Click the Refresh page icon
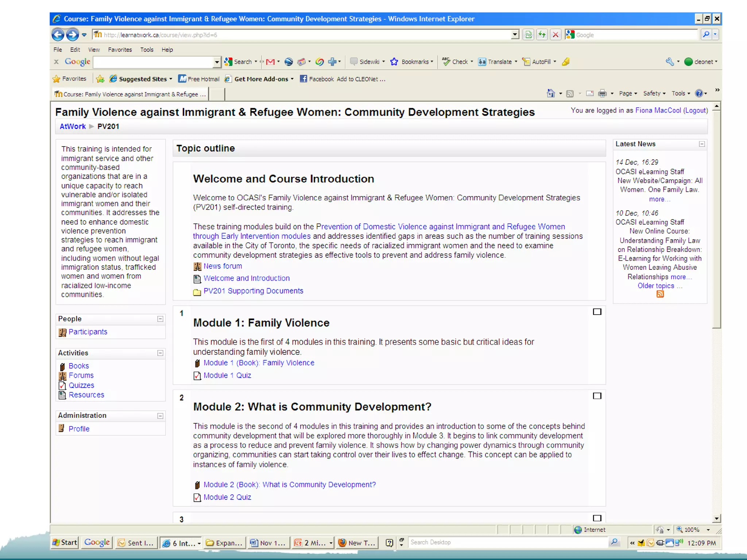Viewport: 747px width, 560px height. [542, 35]
